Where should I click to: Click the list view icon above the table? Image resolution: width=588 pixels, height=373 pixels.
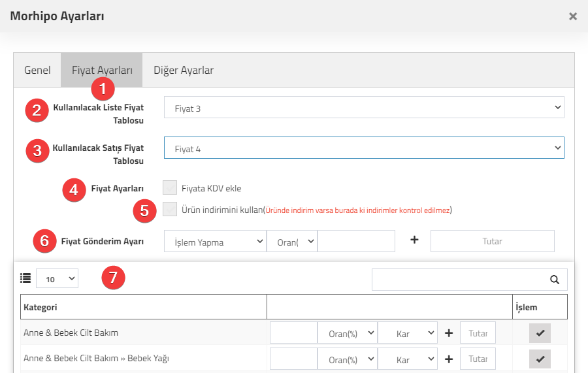[x=25, y=278]
